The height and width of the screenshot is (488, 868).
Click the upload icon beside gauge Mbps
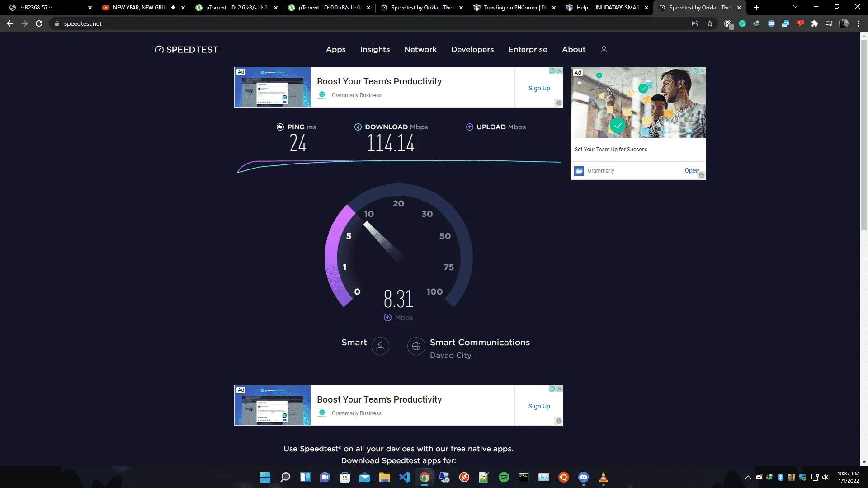[388, 318]
